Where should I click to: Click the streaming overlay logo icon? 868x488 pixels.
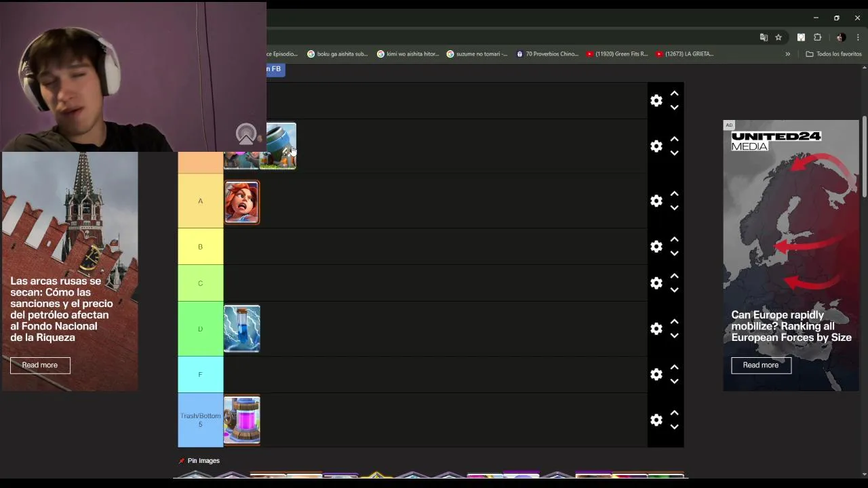(246, 134)
